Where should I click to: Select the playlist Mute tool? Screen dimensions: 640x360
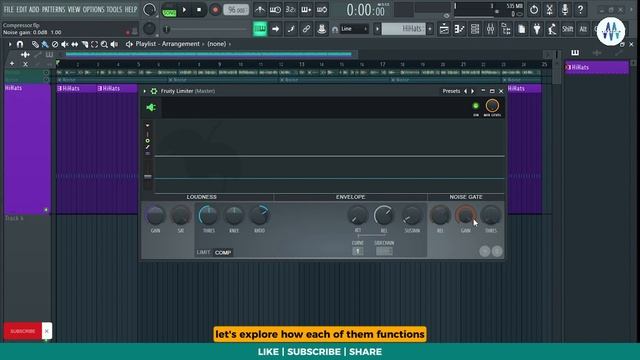click(64, 44)
